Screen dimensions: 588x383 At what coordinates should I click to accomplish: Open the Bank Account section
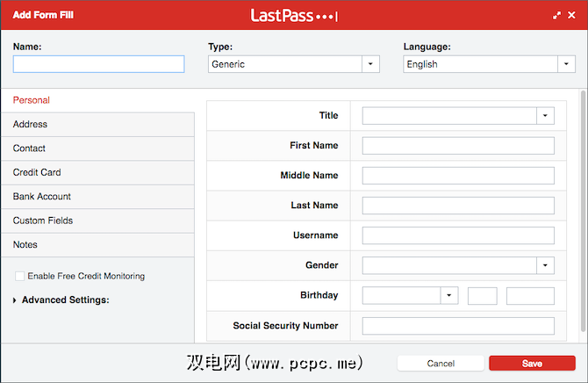coord(97,197)
